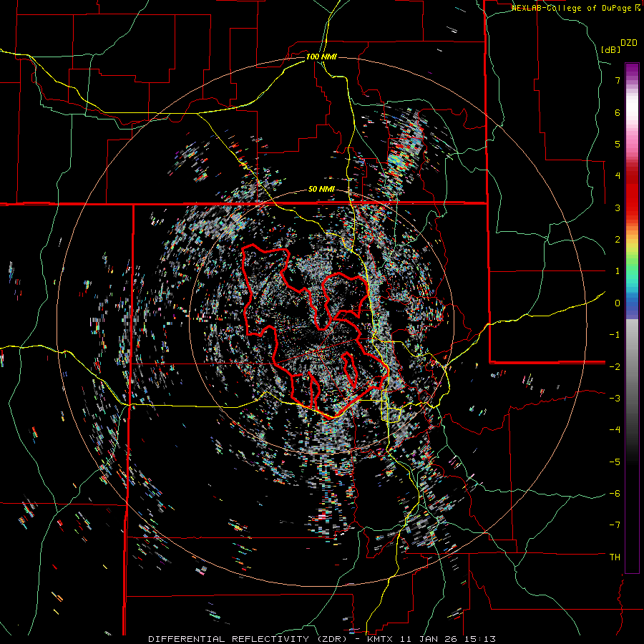Click the 7 value on the color scale
Screen dimensions: 644x644
click(618, 80)
